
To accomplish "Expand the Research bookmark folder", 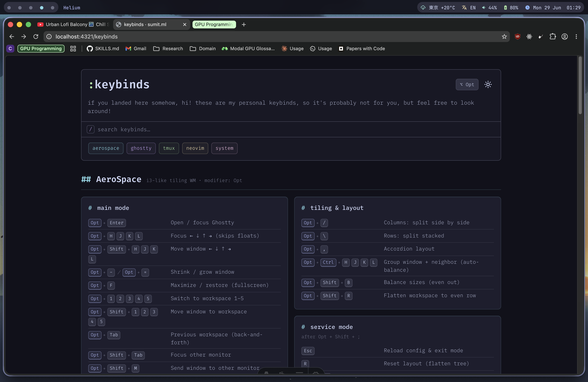I will [168, 49].
